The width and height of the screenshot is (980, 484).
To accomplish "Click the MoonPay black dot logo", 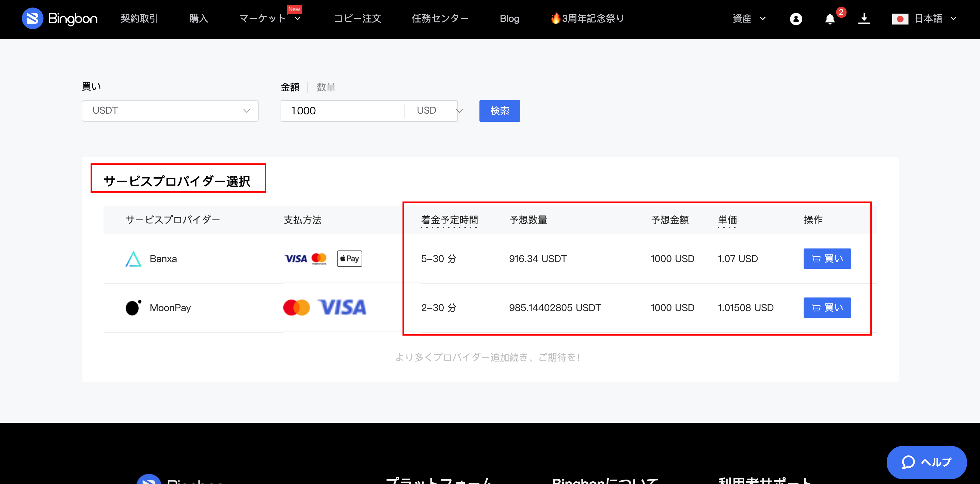I will [x=133, y=307].
